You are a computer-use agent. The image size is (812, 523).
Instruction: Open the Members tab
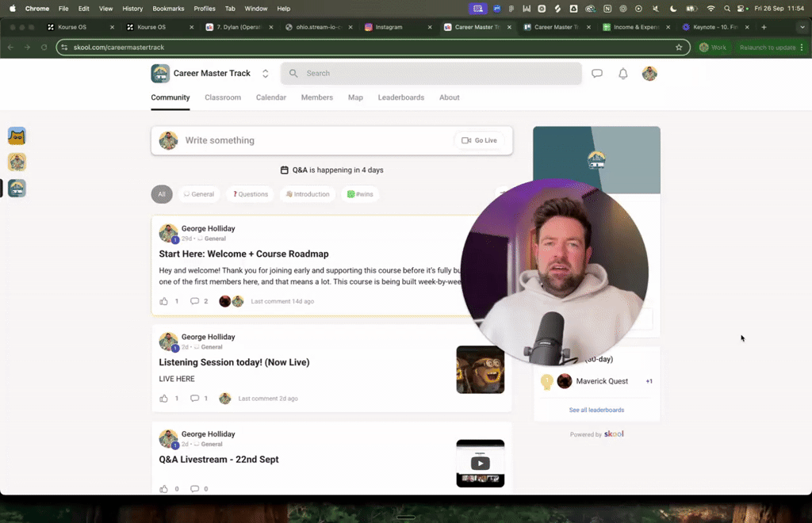tap(317, 97)
